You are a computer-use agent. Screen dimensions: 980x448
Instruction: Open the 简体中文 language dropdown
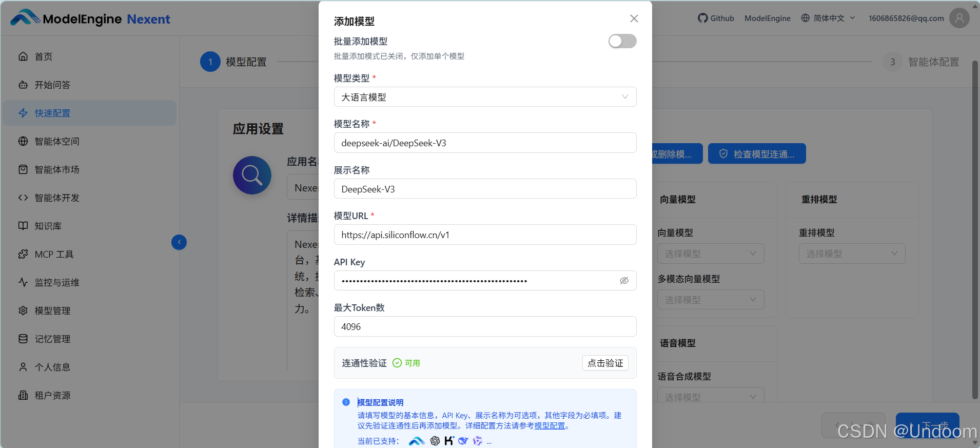828,18
